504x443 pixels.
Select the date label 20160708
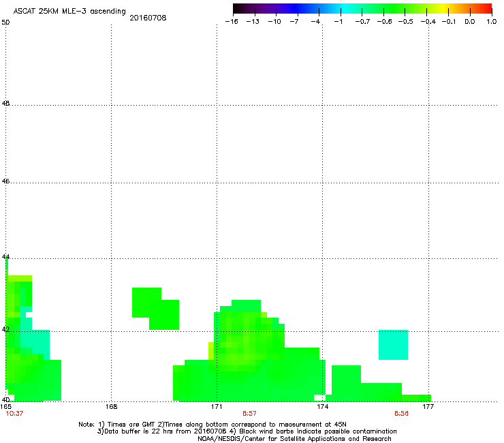coord(148,18)
